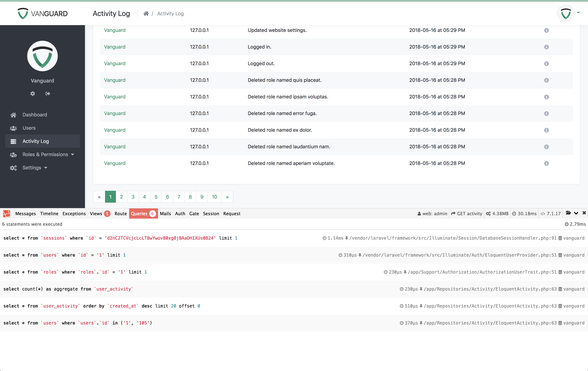The width and height of the screenshot is (588, 371).
Task: Click the Settings gears icon in sidebar
Action: (13, 168)
